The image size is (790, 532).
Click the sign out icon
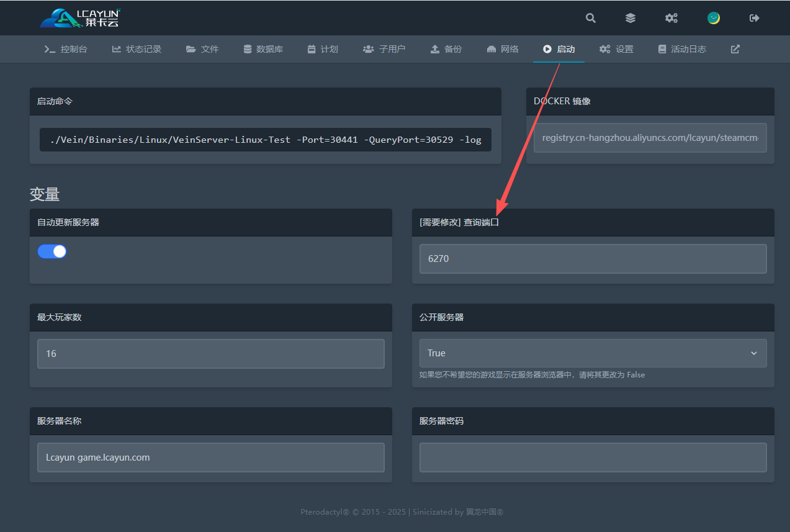755,18
